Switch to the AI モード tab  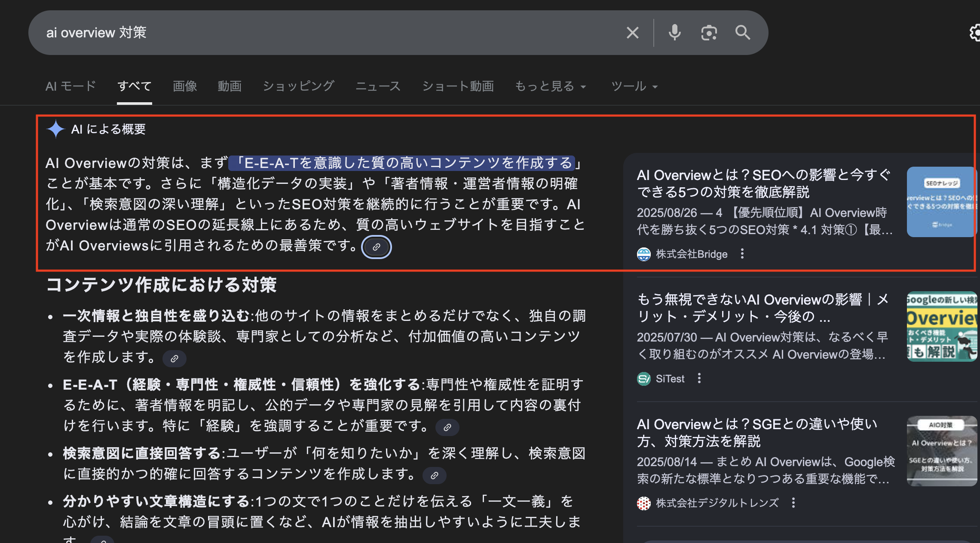coord(71,86)
